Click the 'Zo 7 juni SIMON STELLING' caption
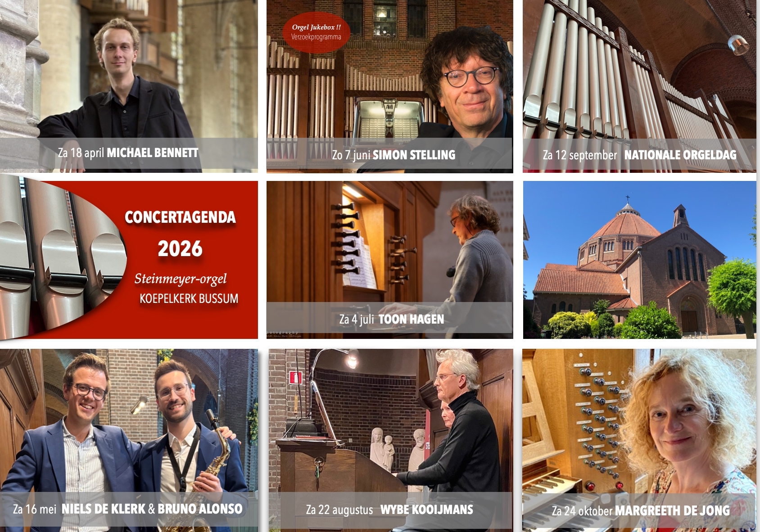This screenshot has width=760, height=532. pos(394,155)
